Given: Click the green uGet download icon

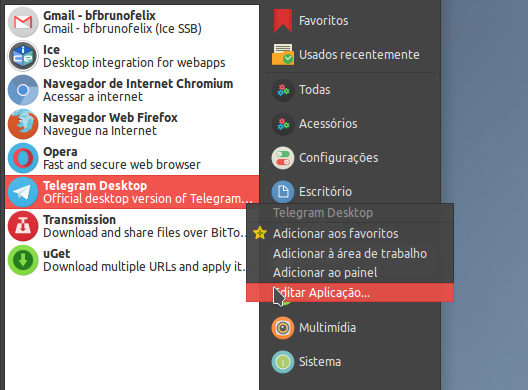Looking at the screenshot, I should pos(23,260).
